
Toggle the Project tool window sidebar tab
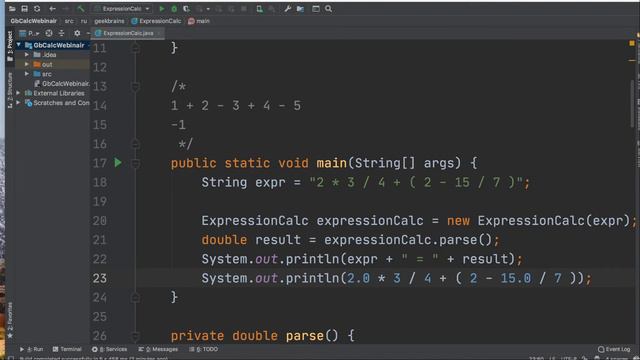pos(10,46)
